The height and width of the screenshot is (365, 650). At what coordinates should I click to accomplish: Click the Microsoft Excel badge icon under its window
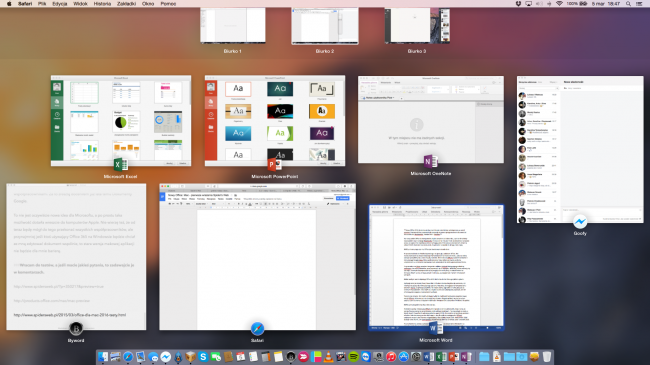pos(121,165)
